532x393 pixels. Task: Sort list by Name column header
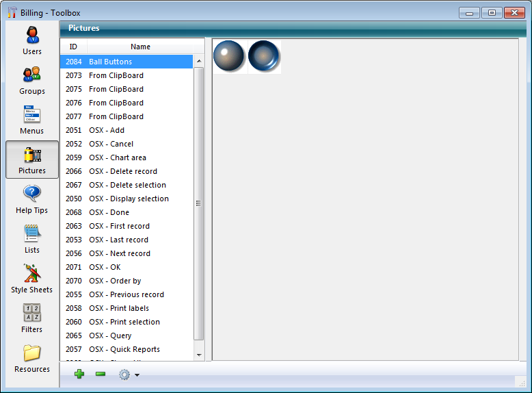click(140, 47)
